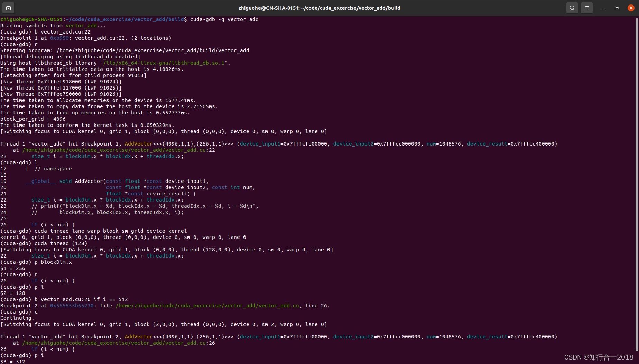Close the terminal window
Viewport: 639px width, 364px height.
tap(631, 8)
